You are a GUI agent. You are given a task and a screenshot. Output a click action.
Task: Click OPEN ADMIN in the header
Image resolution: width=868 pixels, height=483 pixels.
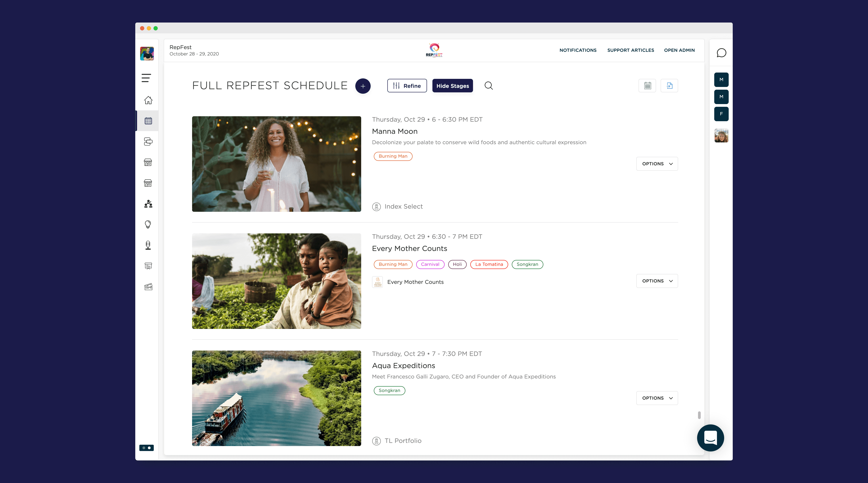679,50
